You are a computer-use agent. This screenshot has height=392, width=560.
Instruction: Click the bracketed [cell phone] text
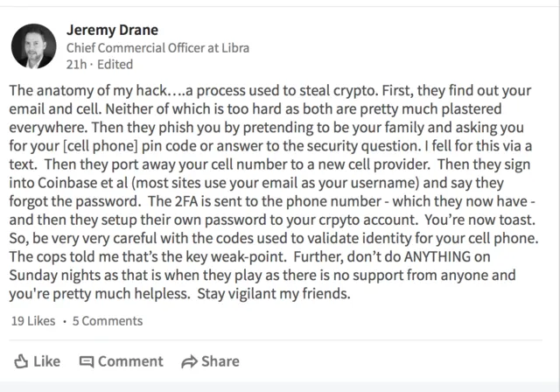pos(100,146)
